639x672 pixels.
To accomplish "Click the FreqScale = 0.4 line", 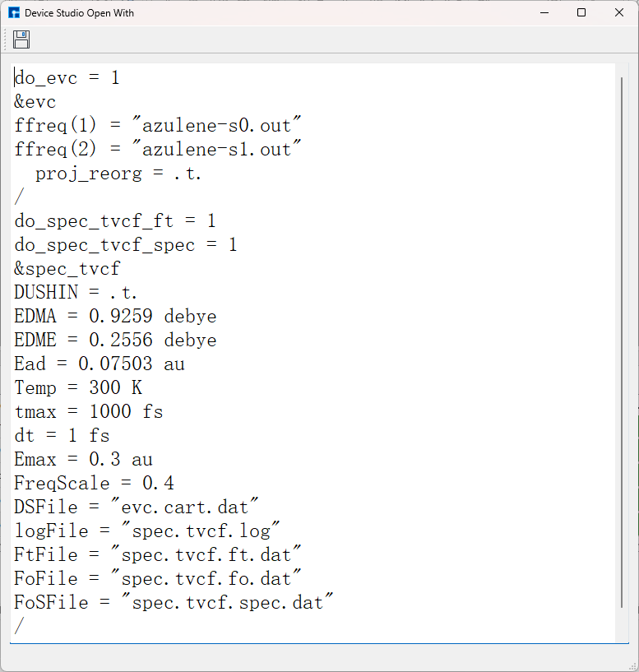I will point(94,484).
